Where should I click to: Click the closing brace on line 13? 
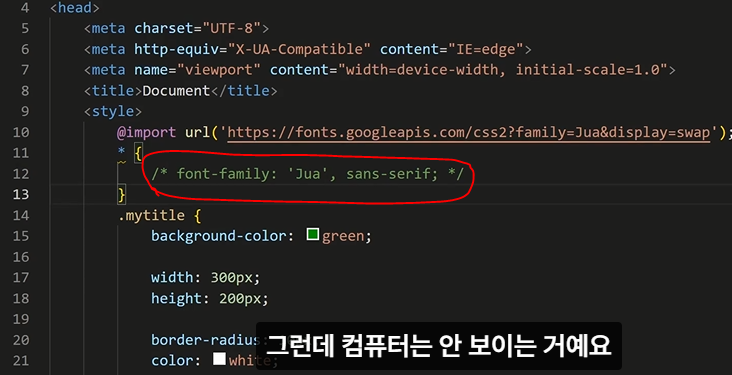point(122,194)
